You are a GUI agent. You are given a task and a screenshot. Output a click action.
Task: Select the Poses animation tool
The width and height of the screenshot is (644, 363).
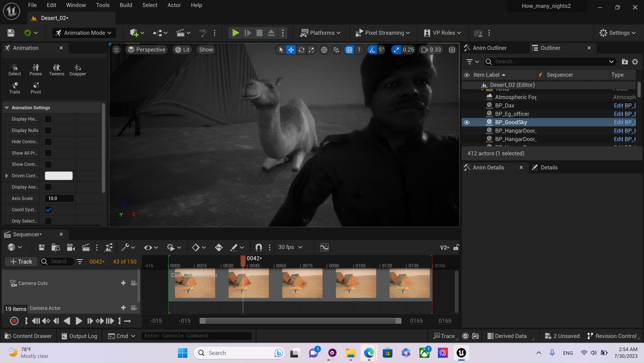(x=36, y=70)
